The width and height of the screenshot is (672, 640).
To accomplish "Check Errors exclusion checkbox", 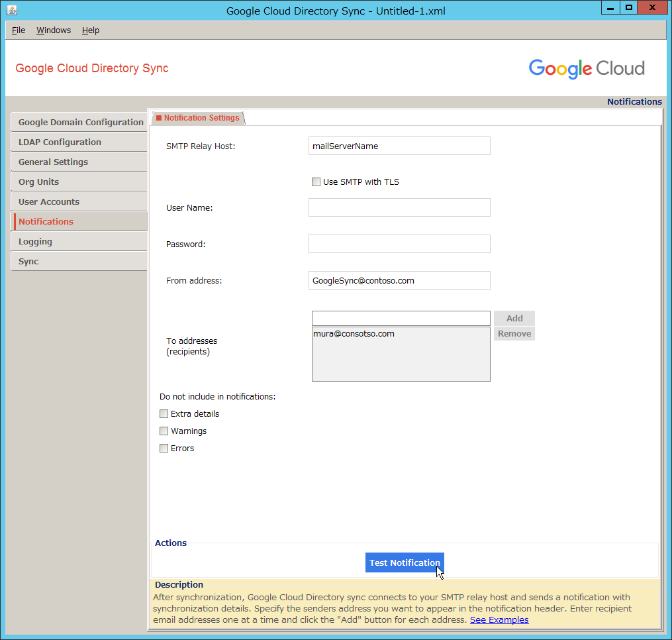I will coord(164,449).
